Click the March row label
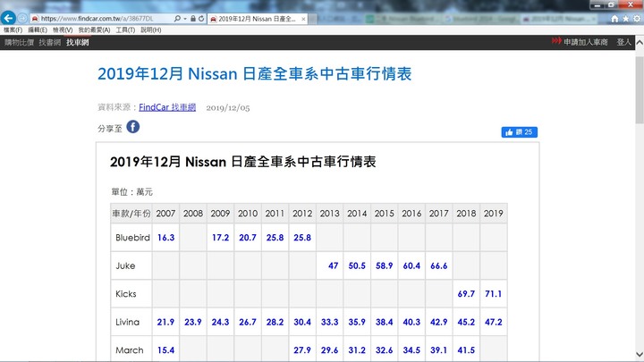Viewport: 644px width, 362px height. point(130,350)
